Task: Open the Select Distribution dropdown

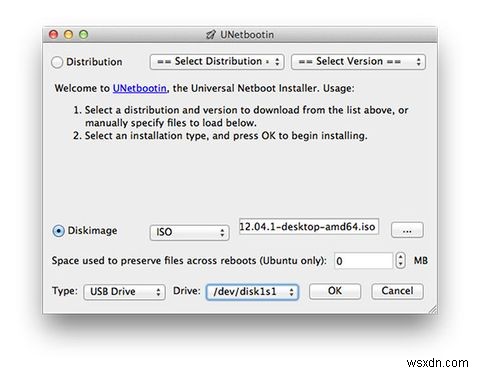Action: tap(217, 62)
